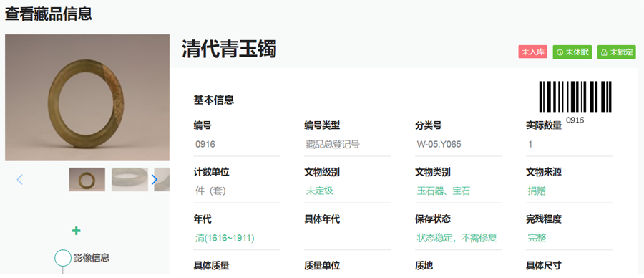Image resolution: width=644 pixels, height=278 pixels.
Task: Click the 文物类别 value 玉石器、宝石
Action: click(444, 191)
